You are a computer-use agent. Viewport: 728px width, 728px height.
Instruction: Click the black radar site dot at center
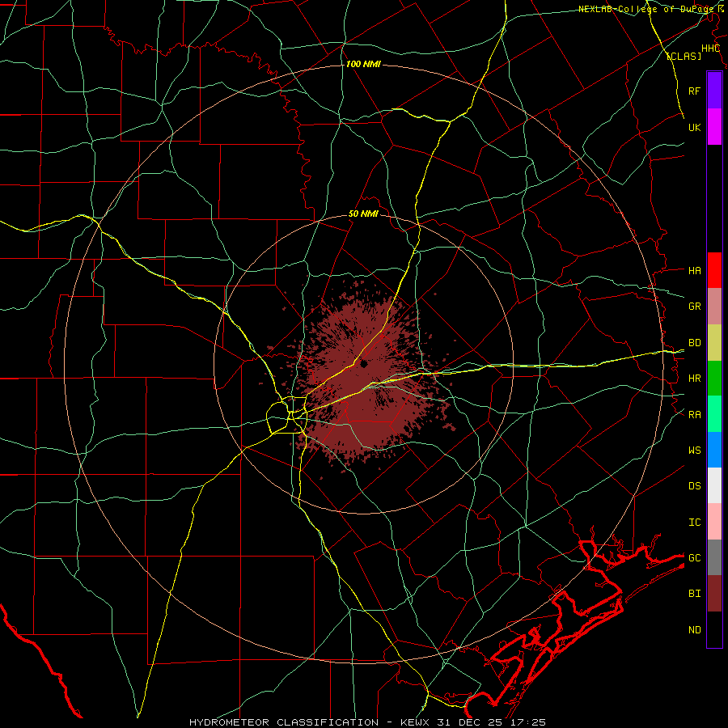click(364, 364)
